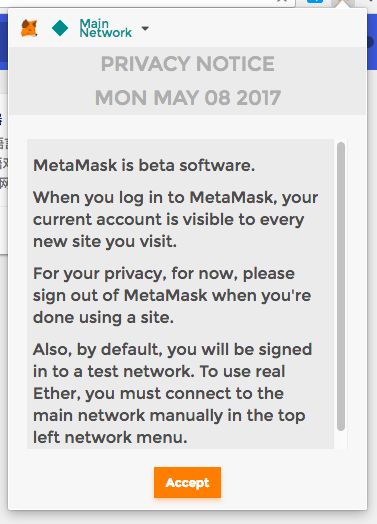377x524 pixels.
Task: Click the blue page header behind popup
Action: point(372,42)
